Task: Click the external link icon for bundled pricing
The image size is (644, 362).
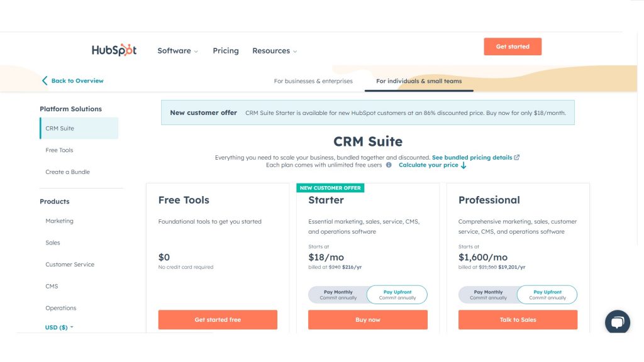Action: pyautogui.click(x=517, y=157)
